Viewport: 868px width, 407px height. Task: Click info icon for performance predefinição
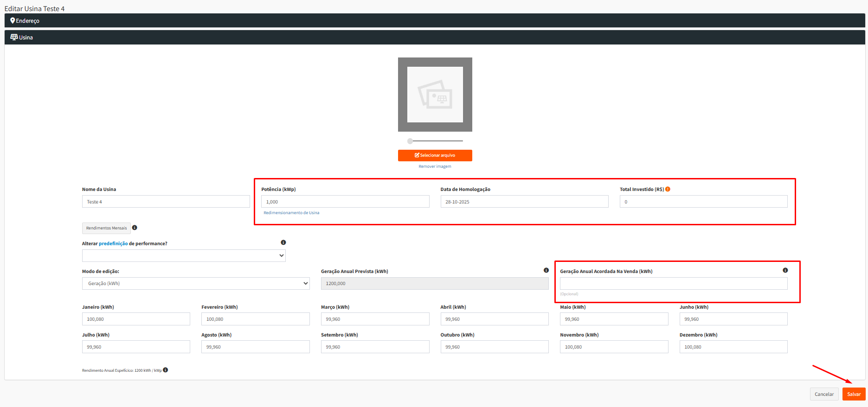point(283,242)
